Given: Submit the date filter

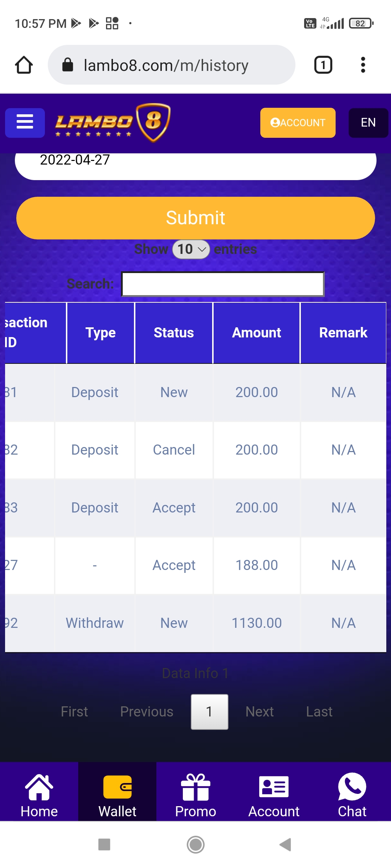Looking at the screenshot, I should [195, 218].
